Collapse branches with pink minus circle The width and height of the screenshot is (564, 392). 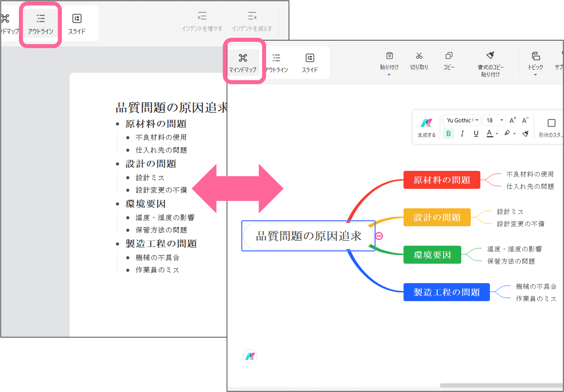click(x=379, y=236)
